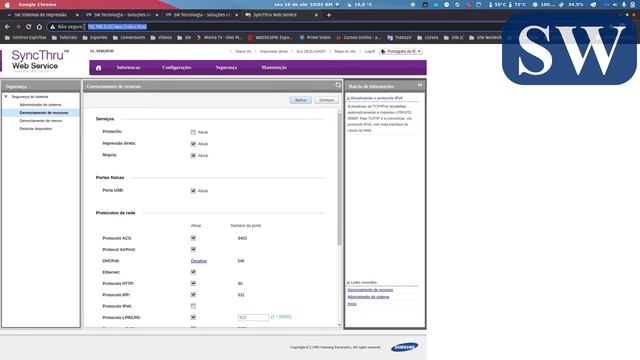Toggle the Protocolo LPR/LPD checkbox
640x360 pixels.
tap(193, 317)
